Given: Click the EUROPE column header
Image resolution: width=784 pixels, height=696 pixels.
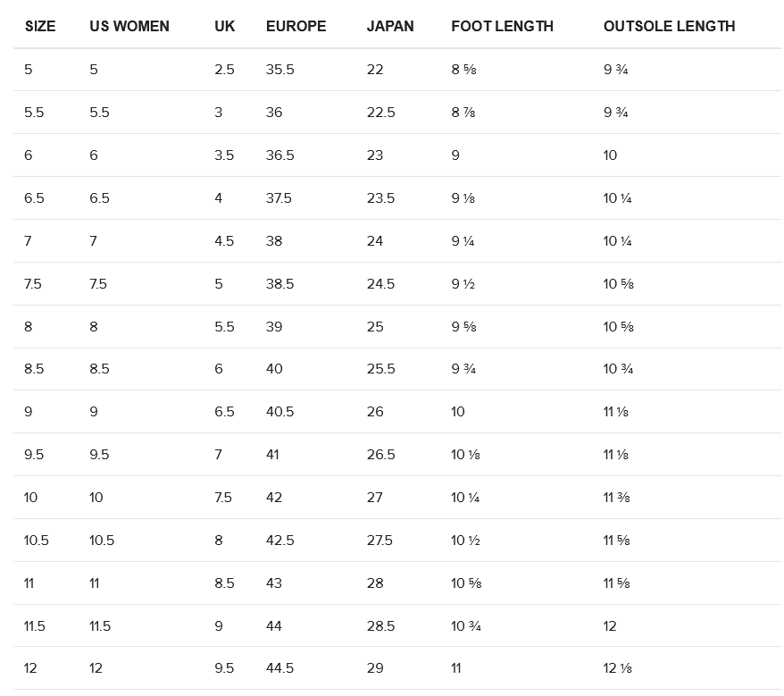Looking at the screenshot, I should coord(296,26).
